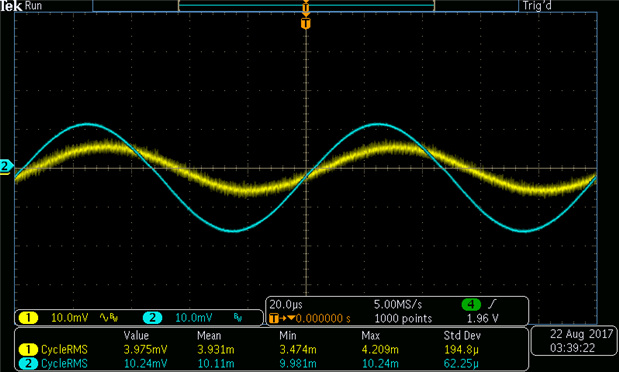Click the channel 2 bandwidth limit icon
619x372 pixels.
click(238, 317)
